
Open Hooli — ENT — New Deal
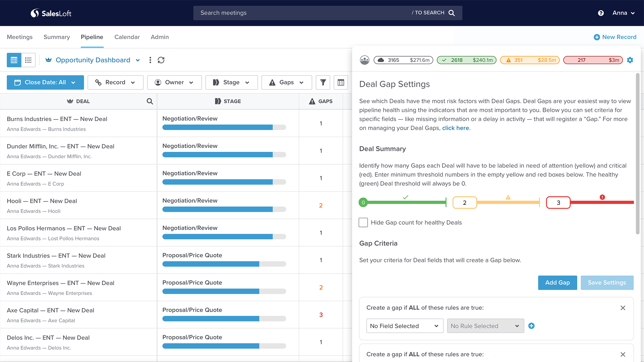(42, 201)
